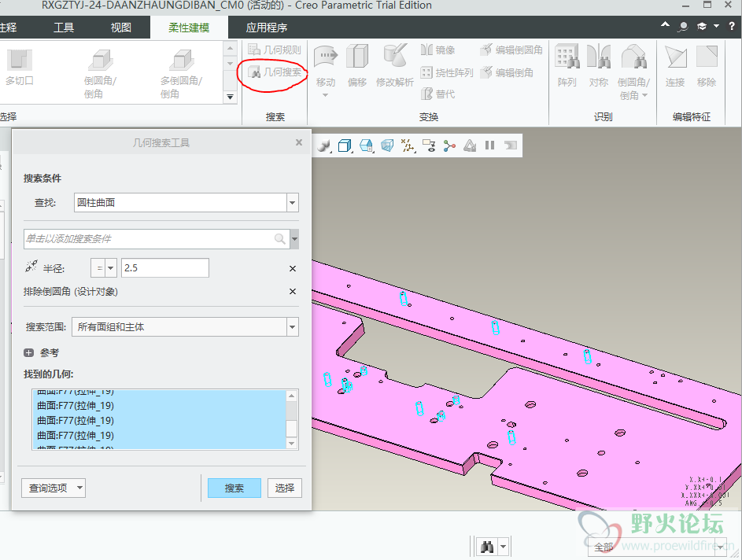
Task: Click the Round/Chamfer (倒圆角/倒角) selection icon
Action: click(x=100, y=61)
